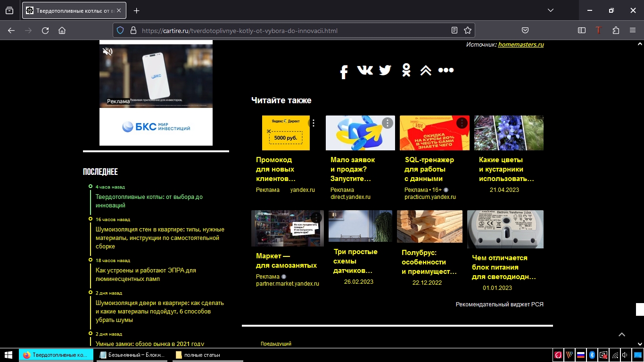Open SQL-тренажер для работы с данными link
Screen dimensions: 644x362
tap(429, 169)
